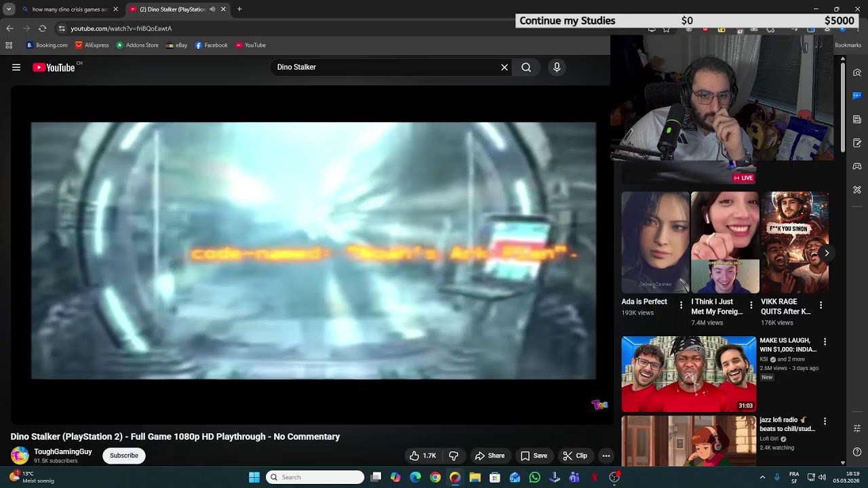Screen dimensions: 868x488
Task: Open Facebook bookmark
Action: point(212,45)
